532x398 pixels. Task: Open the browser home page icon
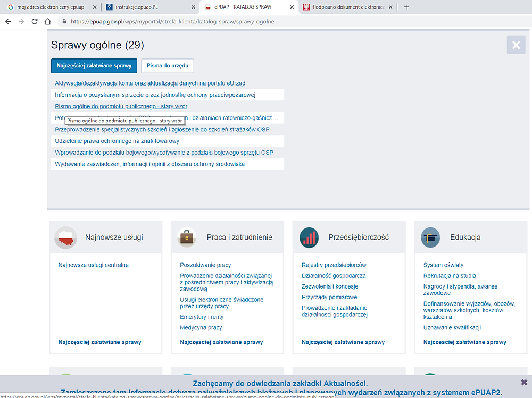point(48,21)
